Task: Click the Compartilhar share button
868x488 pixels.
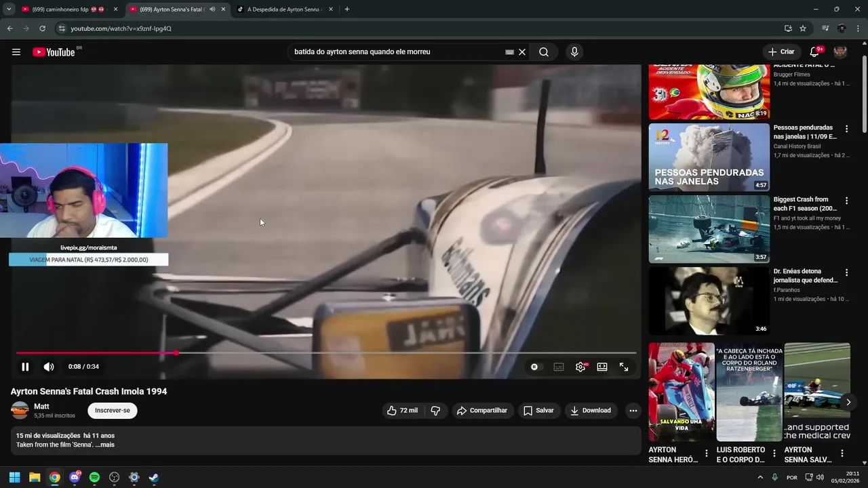Action: [482, 410]
